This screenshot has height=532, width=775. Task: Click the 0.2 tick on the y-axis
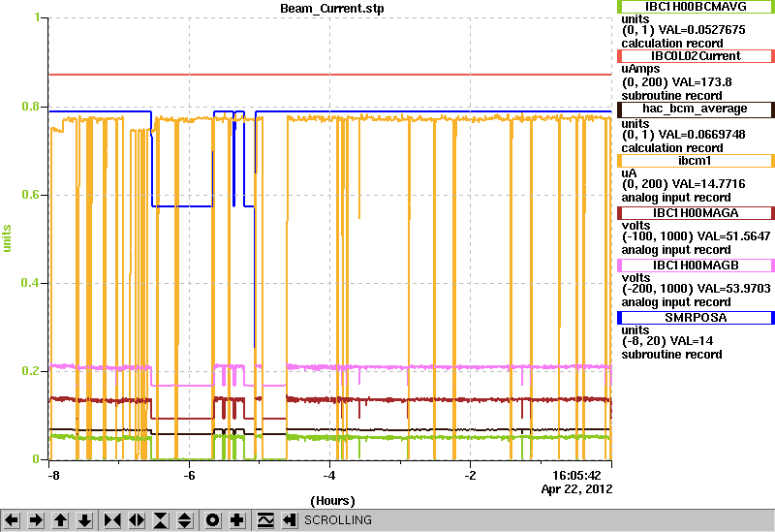30,371
